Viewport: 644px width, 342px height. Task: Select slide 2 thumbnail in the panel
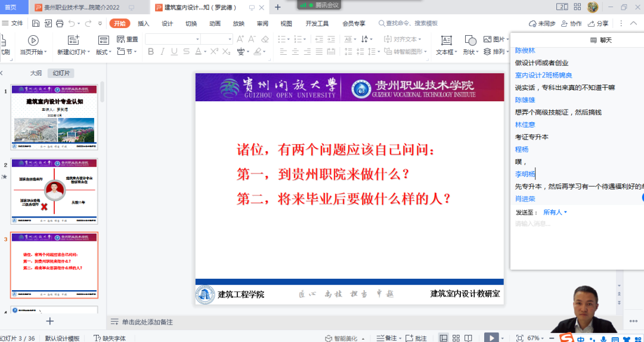pyautogui.click(x=54, y=187)
